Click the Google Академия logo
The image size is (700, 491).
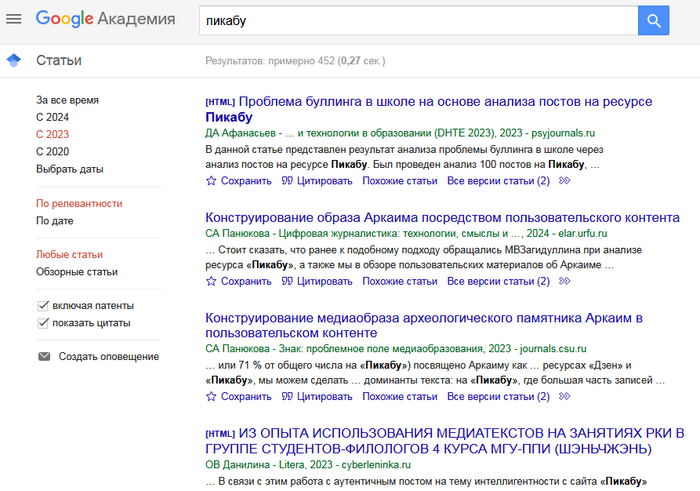[105, 19]
